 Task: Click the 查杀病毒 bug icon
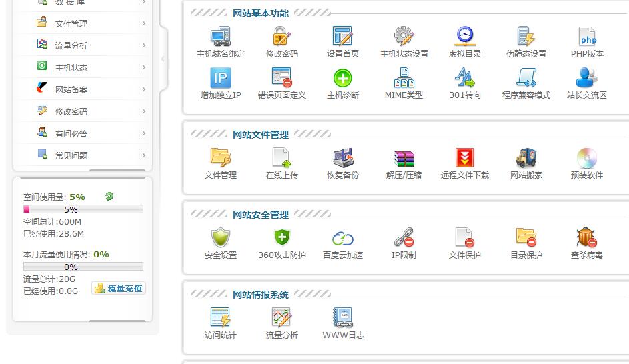click(586, 239)
